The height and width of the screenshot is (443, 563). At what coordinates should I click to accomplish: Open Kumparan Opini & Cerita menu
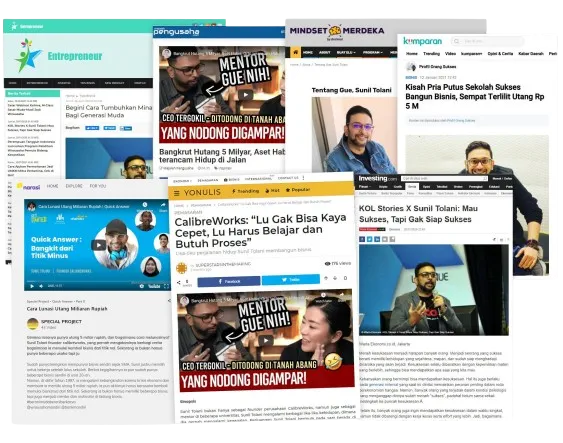[501, 53]
